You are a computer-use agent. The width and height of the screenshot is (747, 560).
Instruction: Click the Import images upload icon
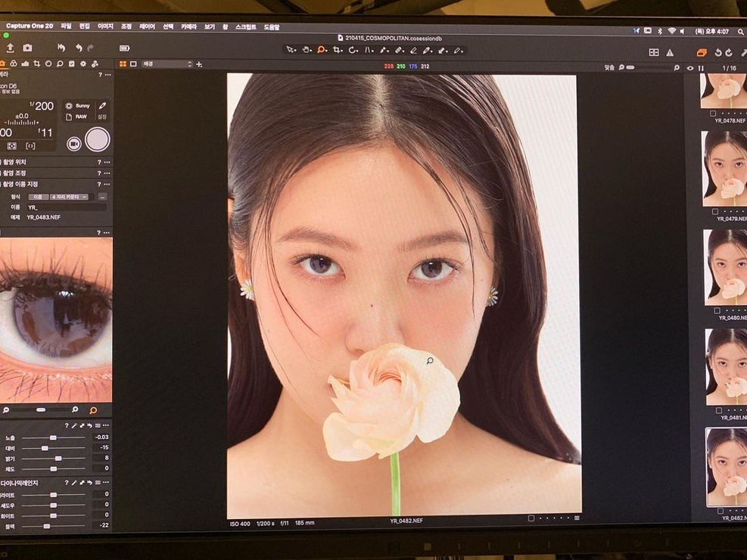10,48
